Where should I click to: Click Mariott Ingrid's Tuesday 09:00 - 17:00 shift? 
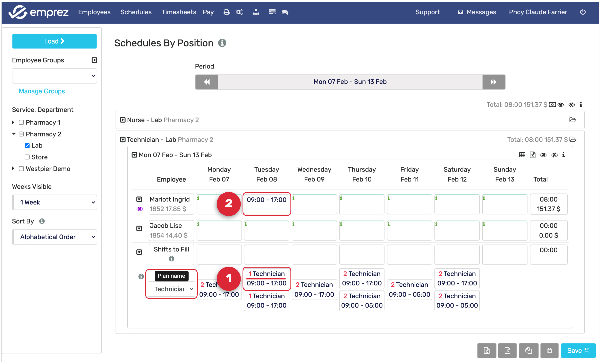pyautogui.click(x=266, y=200)
